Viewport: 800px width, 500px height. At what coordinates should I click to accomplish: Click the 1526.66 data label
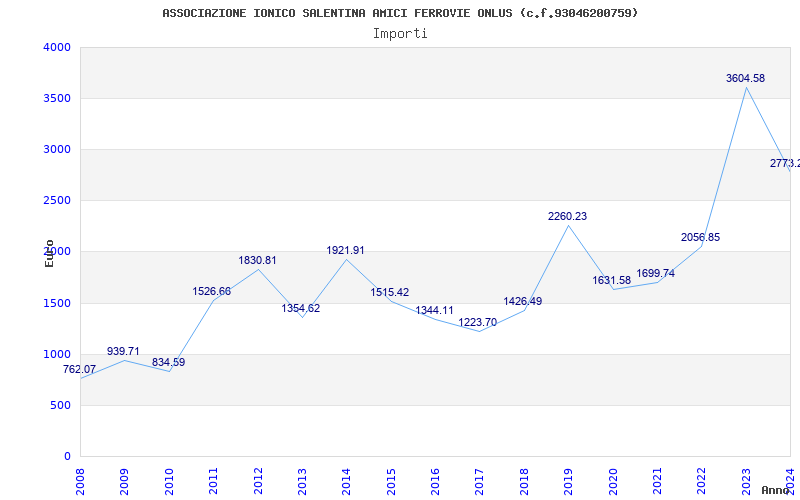coord(212,292)
